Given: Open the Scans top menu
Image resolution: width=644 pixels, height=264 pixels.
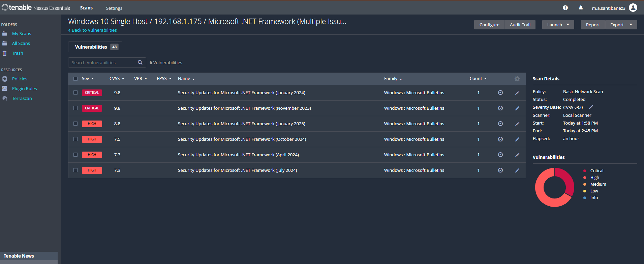Looking at the screenshot, I should point(86,8).
